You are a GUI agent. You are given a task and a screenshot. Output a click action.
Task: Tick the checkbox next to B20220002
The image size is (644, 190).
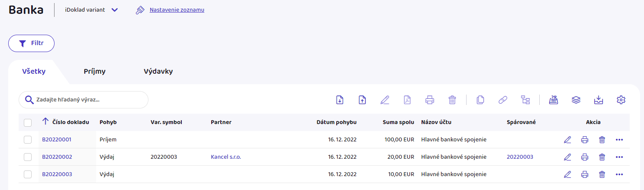tap(28, 157)
